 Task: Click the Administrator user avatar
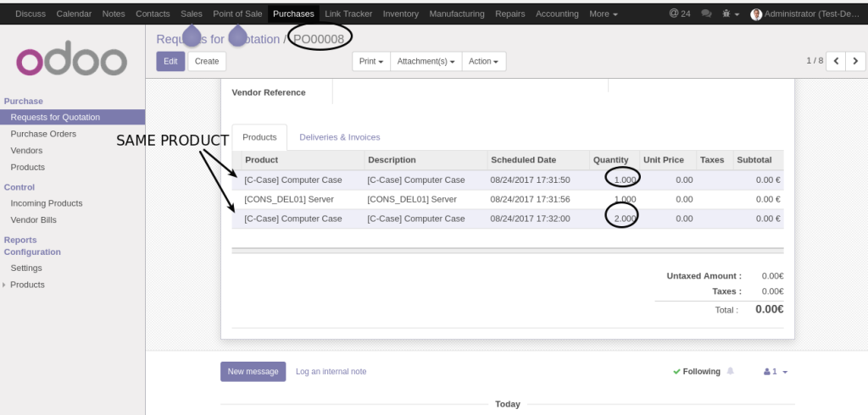click(756, 14)
